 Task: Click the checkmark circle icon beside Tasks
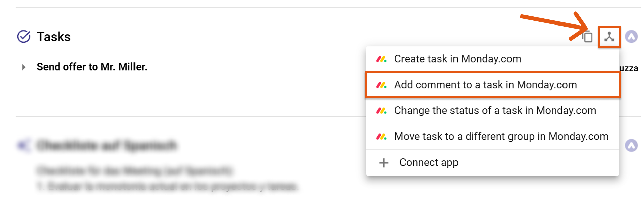click(x=24, y=37)
